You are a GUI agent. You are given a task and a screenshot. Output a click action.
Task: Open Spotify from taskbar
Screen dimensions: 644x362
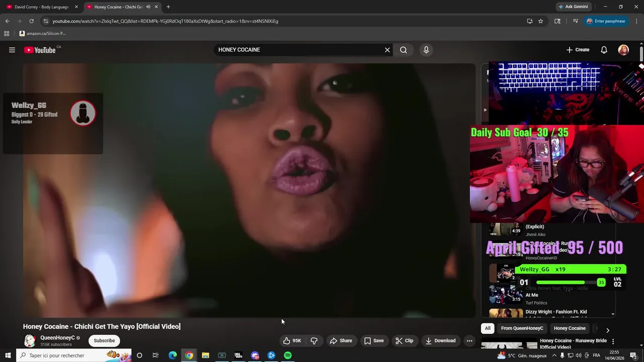point(288,355)
